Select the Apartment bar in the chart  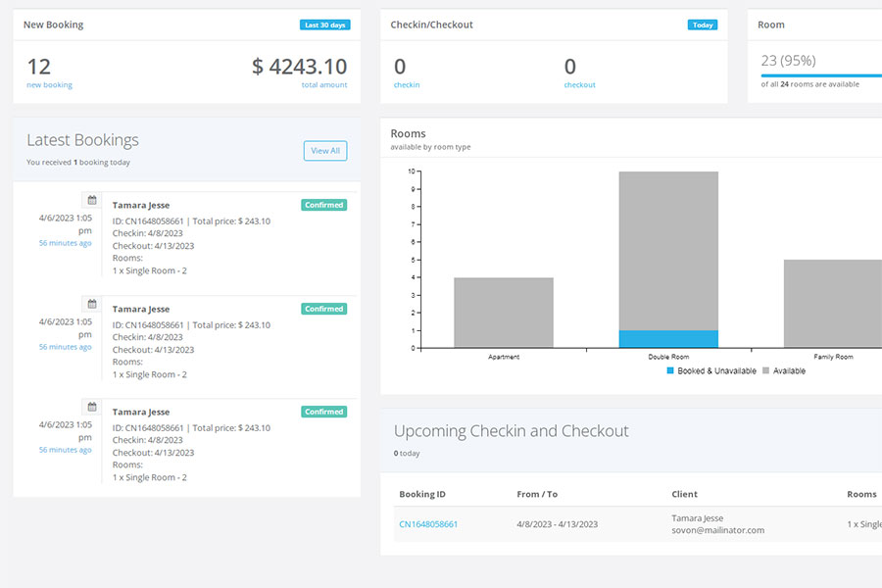503,313
